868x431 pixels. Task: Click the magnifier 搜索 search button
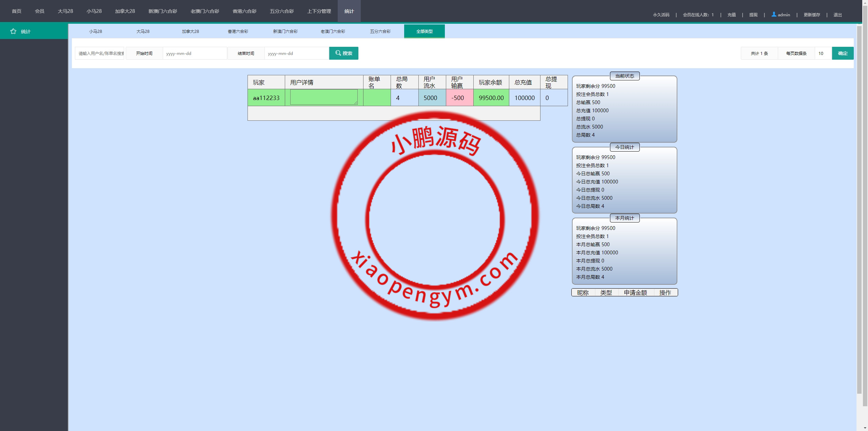(343, 53)
